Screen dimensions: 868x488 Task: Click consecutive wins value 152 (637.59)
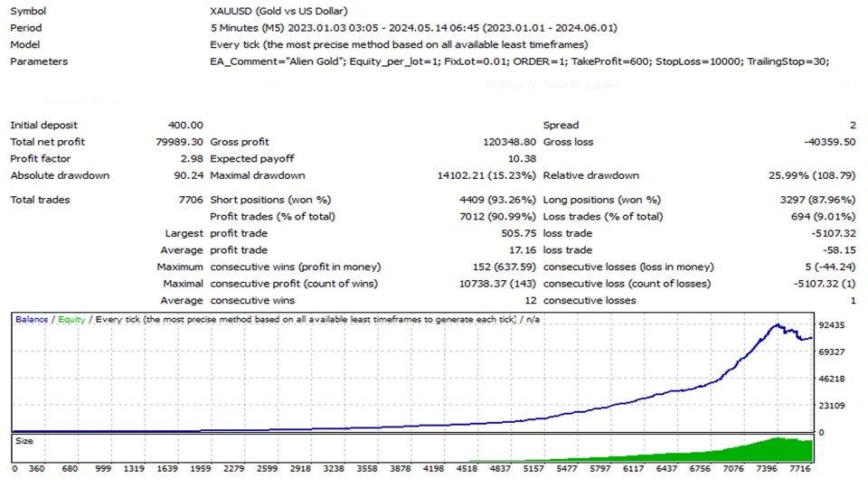(505, 267)
